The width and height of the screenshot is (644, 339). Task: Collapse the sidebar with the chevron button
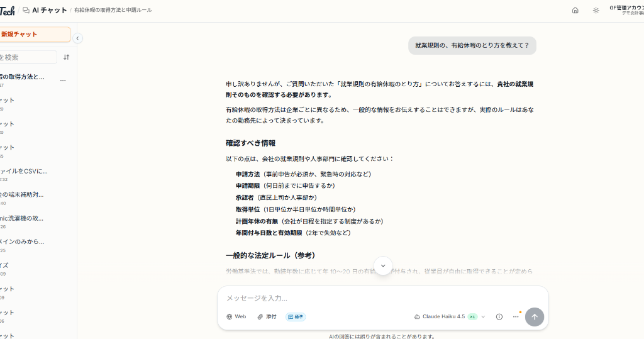pyautogui.click(x=77, y=38)
